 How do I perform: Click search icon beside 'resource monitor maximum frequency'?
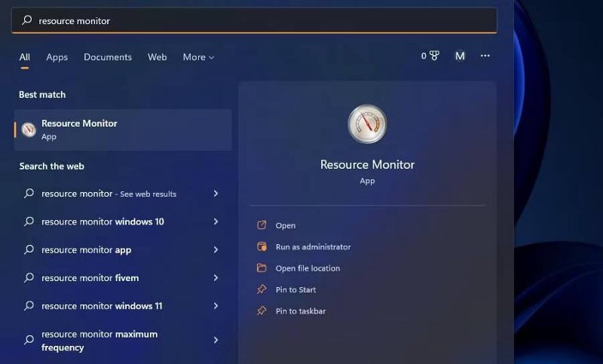tap(29, 339)
